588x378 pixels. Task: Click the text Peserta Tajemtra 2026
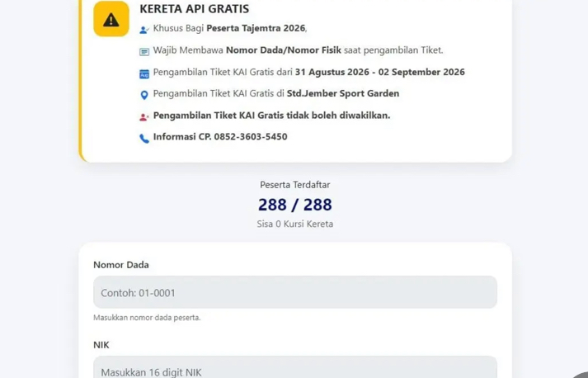tap(256, 28)
